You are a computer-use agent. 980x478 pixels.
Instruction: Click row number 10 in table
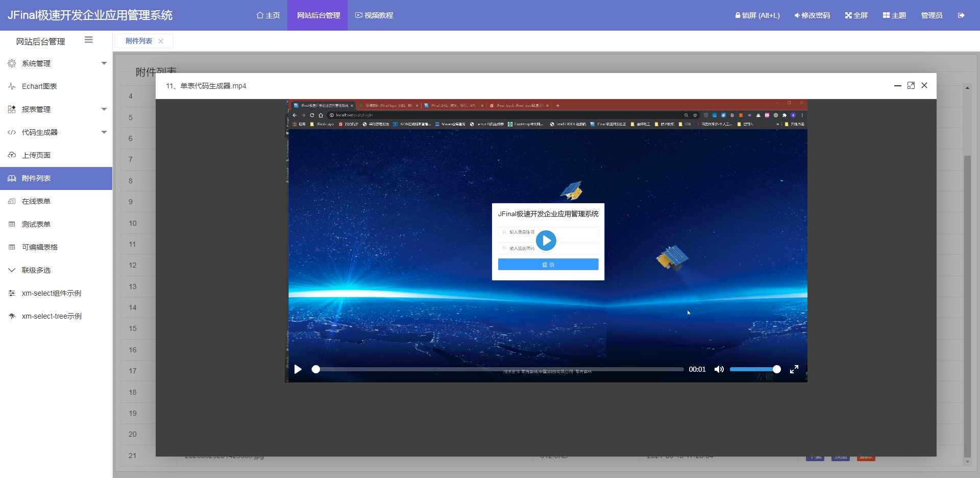tap(133, 223)
